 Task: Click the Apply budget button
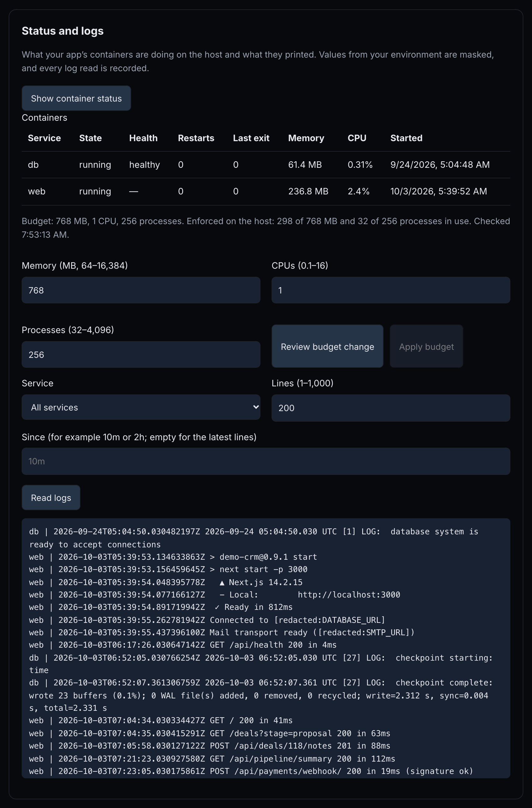(x=427, y=346)
